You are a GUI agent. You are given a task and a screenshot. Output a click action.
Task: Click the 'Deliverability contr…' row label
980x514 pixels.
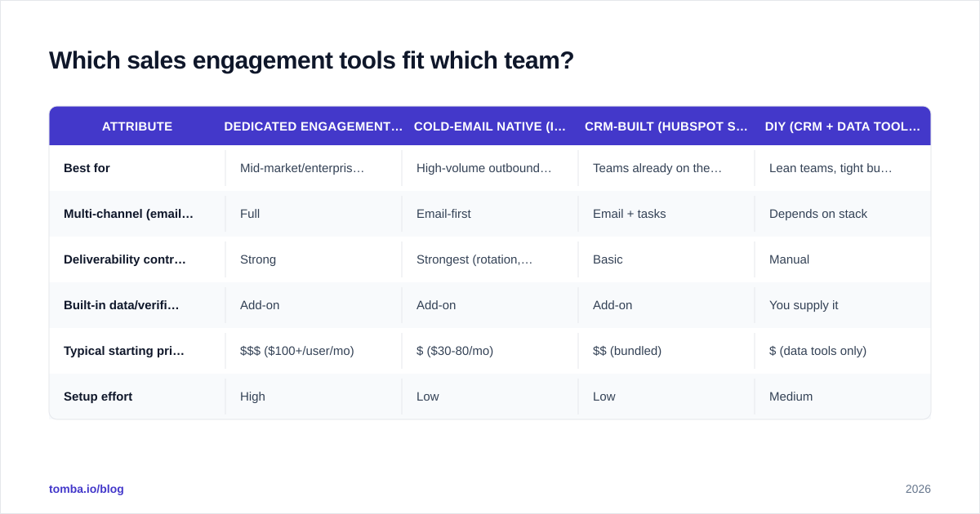tap(125, 259)
